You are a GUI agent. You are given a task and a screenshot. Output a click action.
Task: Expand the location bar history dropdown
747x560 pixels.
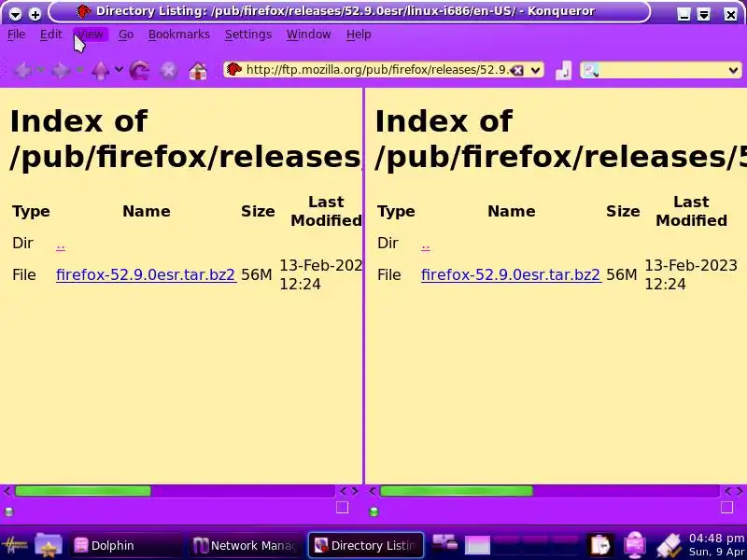point(535,71)
